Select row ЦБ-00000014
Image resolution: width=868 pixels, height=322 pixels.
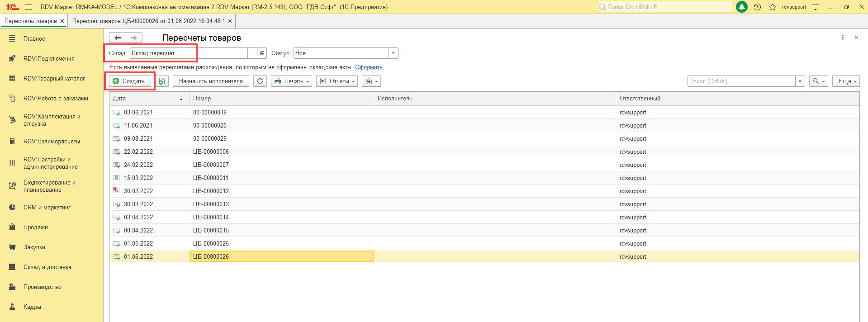click(484, 217)
